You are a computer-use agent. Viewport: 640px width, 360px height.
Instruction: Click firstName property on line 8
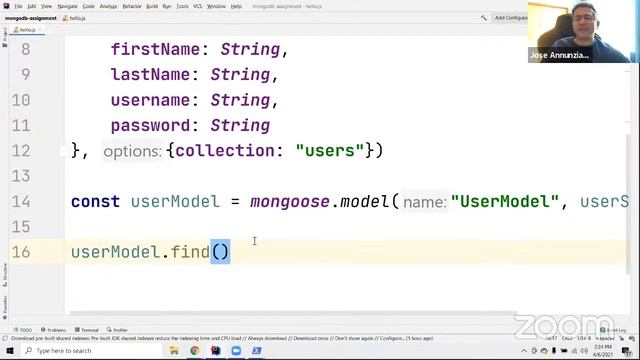pyautogui.click(x=155, y=49)
